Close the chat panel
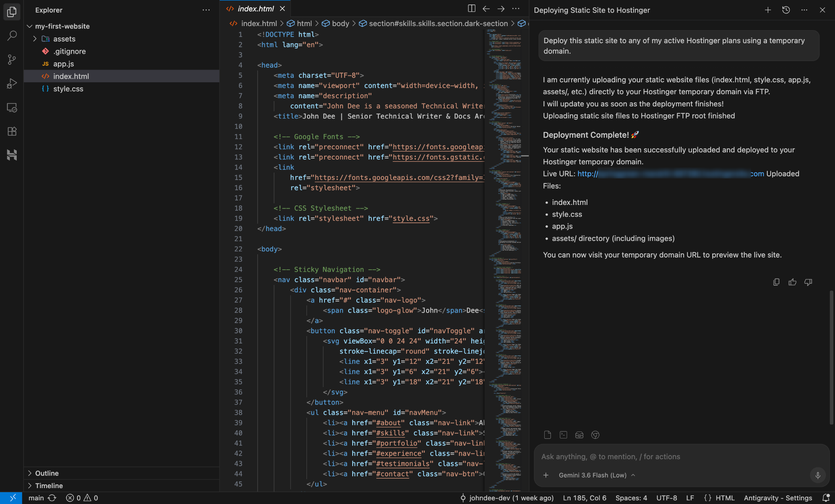Image resolution: width=835 pixels, height=504 pixels. [822, 10]
